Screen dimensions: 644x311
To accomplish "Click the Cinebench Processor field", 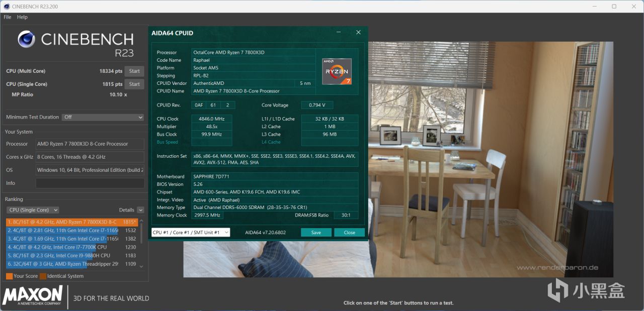I will [x=90, y=144].
